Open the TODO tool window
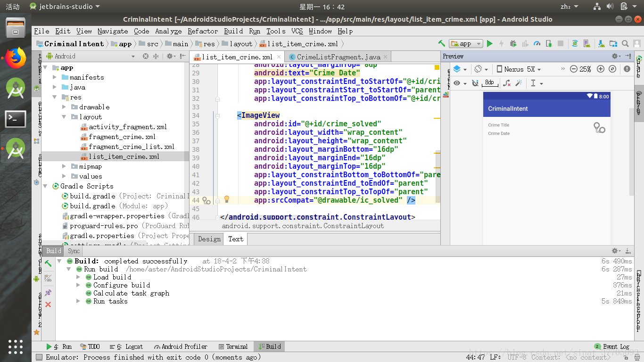Viewport: 644px width, 362px height. tap(90, 346)
